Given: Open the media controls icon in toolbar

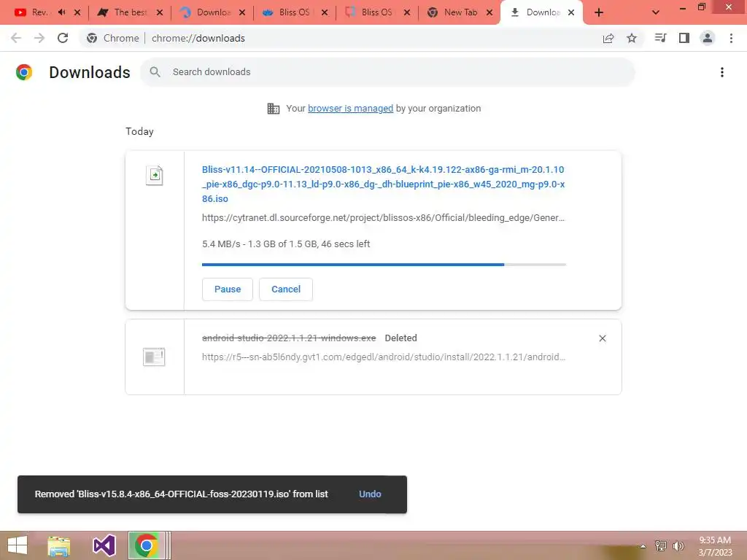Looking at the screenshot, I should [x=660, y=38].
